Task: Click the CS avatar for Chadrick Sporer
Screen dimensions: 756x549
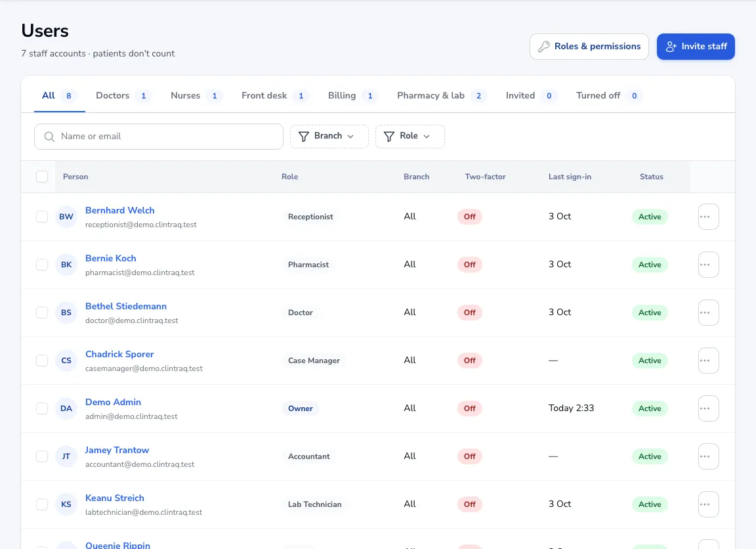Action: pos(66,361)
